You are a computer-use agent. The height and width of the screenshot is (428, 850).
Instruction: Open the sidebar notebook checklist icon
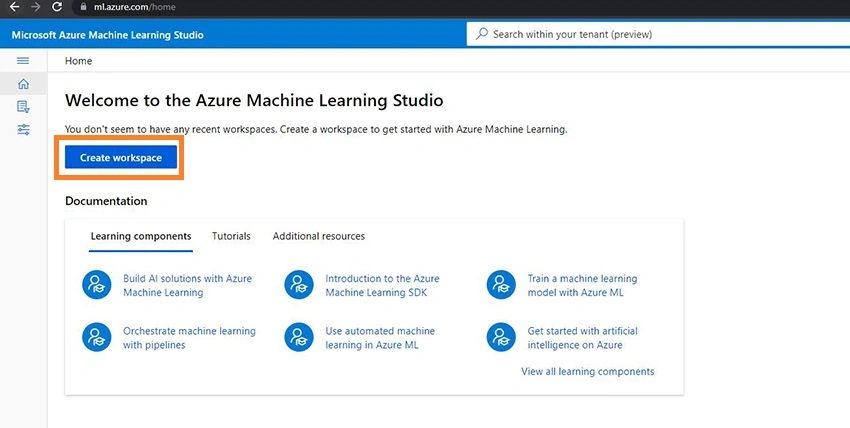click(23, 107)
